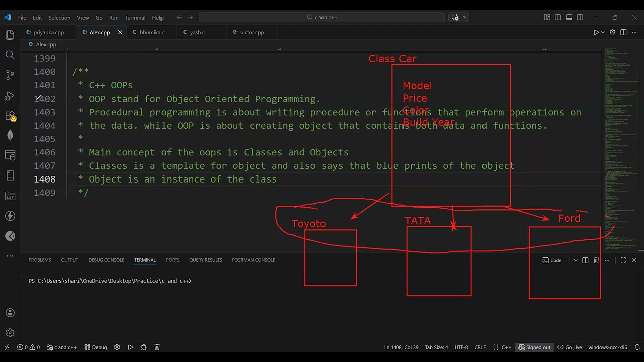This screenshot has height=362, width=644.
Task: Switch to the priyanka.cpp tab
Action: [49, 32]
